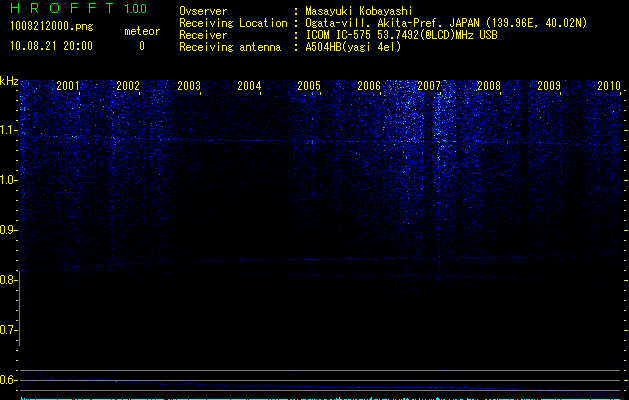This screenshot has width=629, height=400.
Task: Click the meteor count value 0
Action: point(142,46)
